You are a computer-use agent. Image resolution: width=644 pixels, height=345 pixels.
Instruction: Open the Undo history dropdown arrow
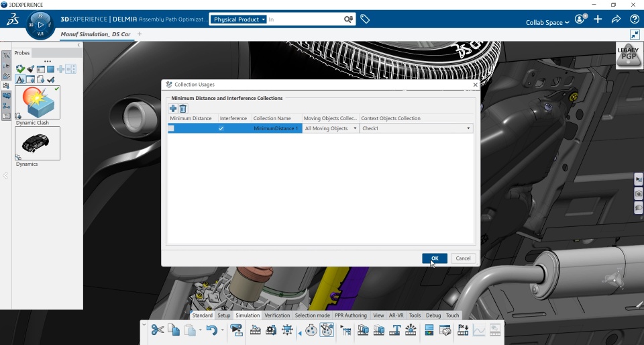(222, 330)
